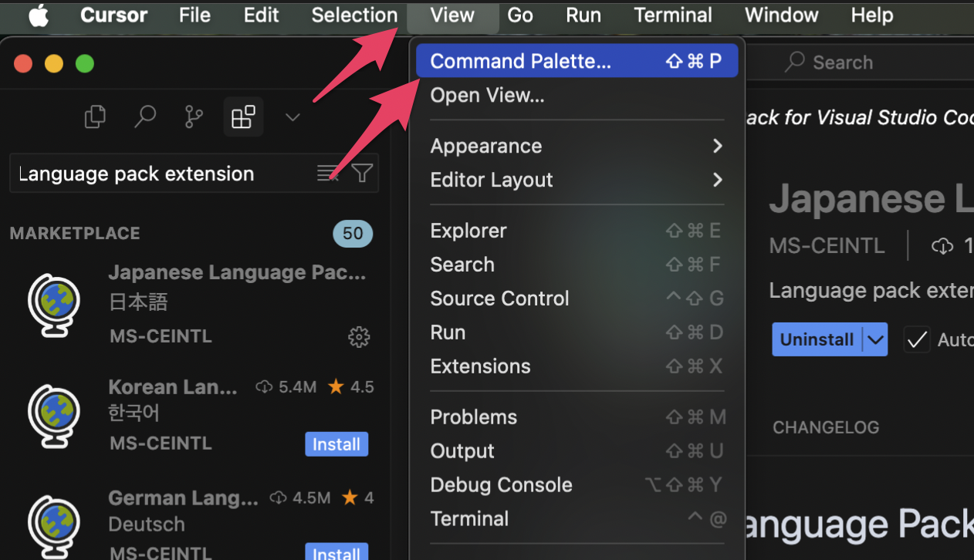The width and height of the screenshot is (974, 560).
Task: Open the Run menu in the menu bar
Action: 583,15
